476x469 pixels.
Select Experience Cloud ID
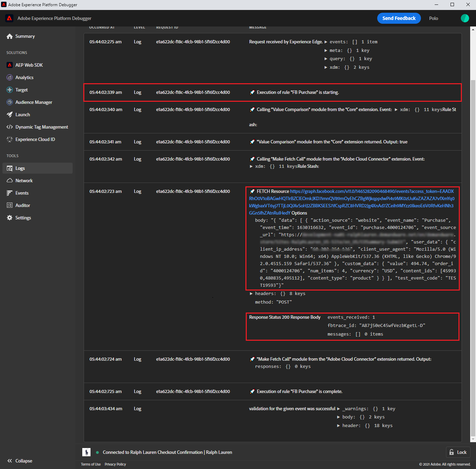[x=35, y=139]
